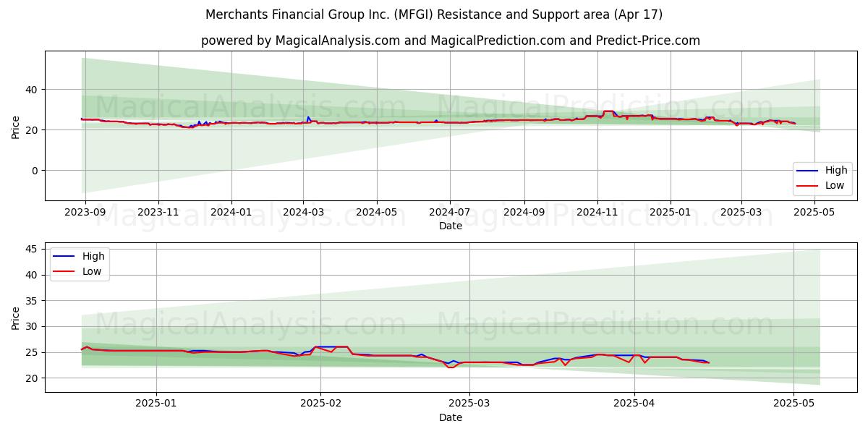This screenshot has width=868, height=434.
Task: Click the 2025-04 date tick label
Action: click(x=634, y=405)
